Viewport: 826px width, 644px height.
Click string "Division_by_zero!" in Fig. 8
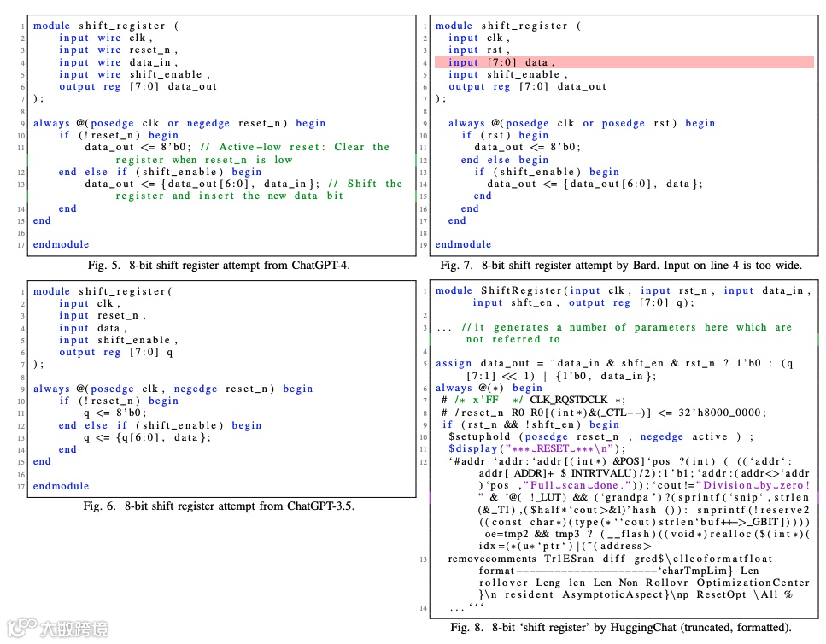click(x=753, y=485)
